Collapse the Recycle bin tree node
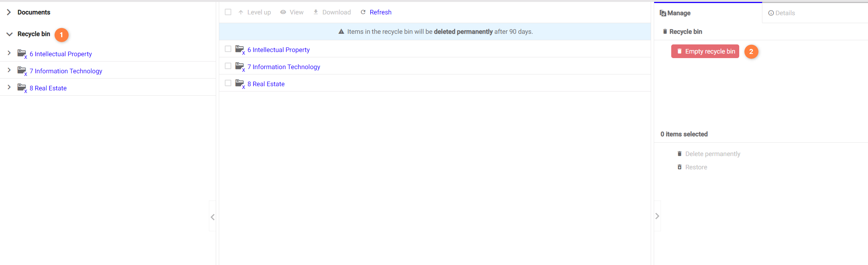868x265 pixels. (9, 34)
